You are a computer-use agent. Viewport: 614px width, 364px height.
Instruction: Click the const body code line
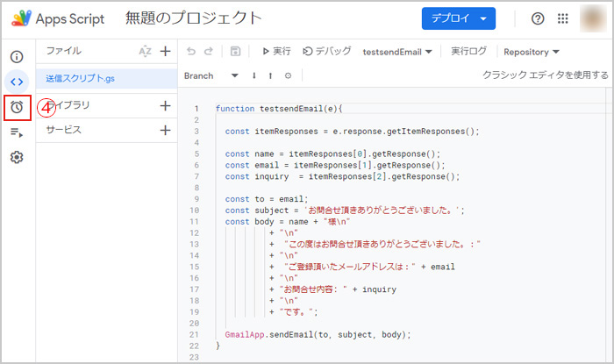click(288, 222)
